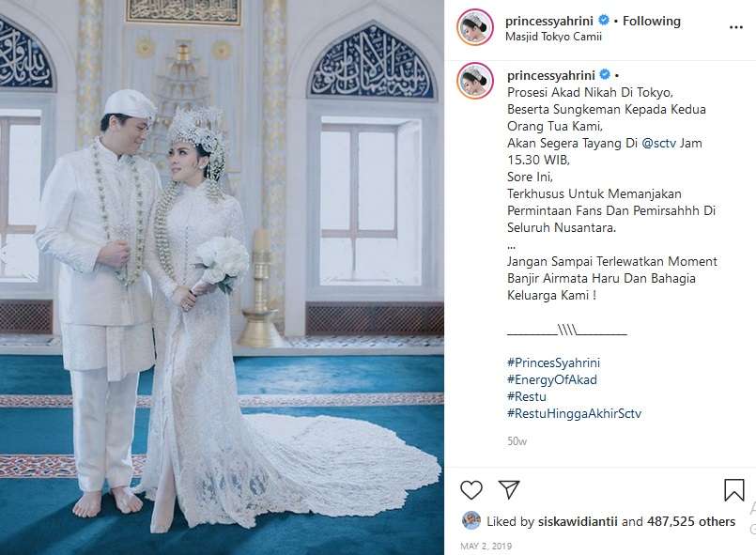Open Masjid Tokyo Camii location
Viewport: 756px width, 555px height.
click(553, 37)
